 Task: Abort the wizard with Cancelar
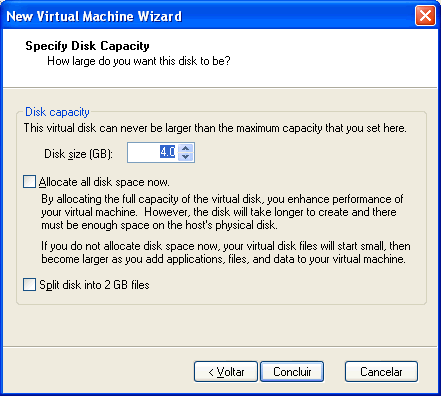381,372
